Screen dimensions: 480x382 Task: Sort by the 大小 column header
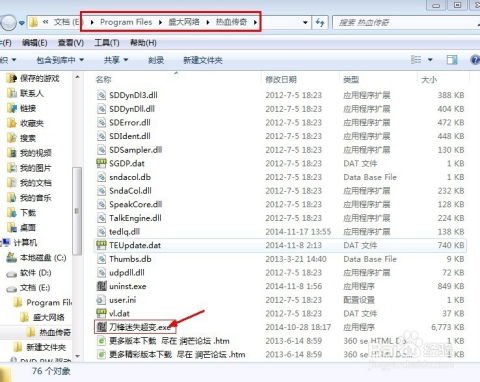(x=429, y=80)
